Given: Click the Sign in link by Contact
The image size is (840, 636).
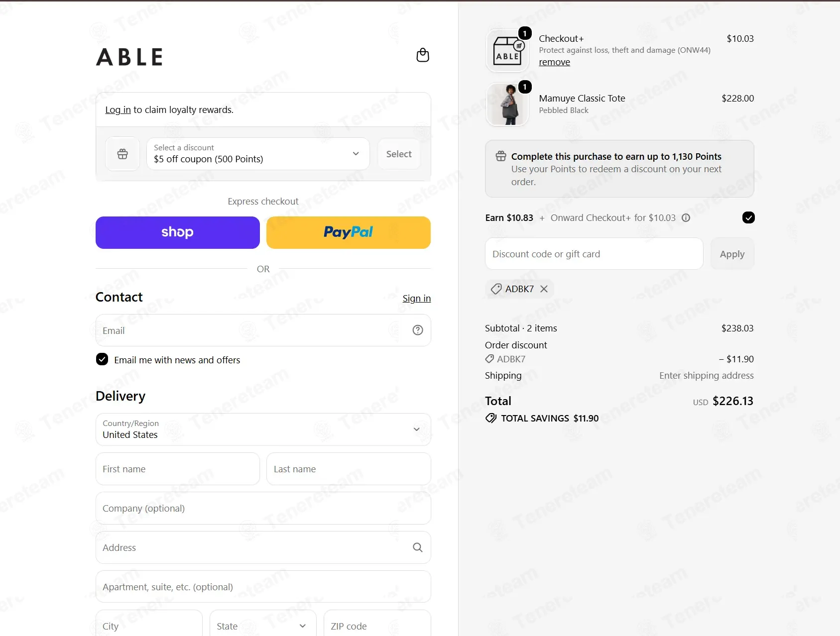Looking at the screenshot, I should [x=417, y=298].
